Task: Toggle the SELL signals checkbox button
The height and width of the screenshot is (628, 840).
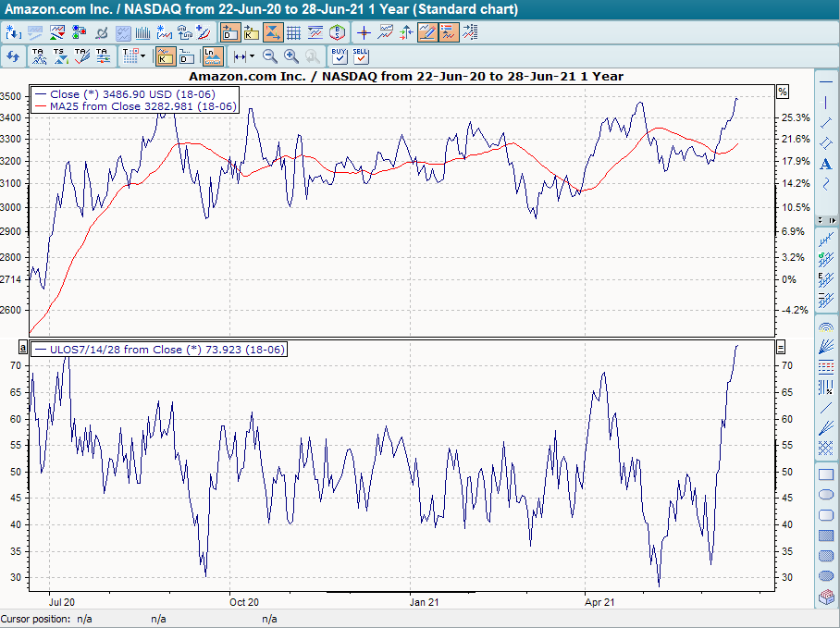Action: click(x=361, y=56)
